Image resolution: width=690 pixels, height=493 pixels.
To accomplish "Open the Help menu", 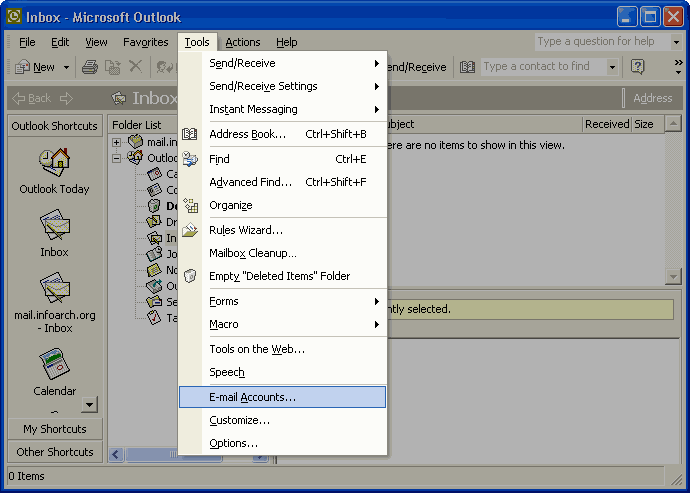I will 287,42.
